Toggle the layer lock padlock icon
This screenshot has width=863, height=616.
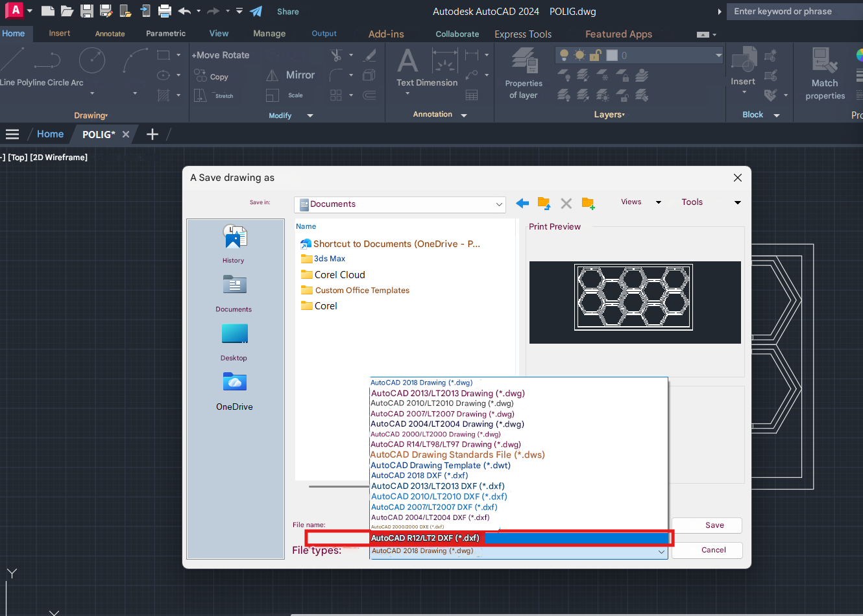pyautogui.click(x=595, y=55)
